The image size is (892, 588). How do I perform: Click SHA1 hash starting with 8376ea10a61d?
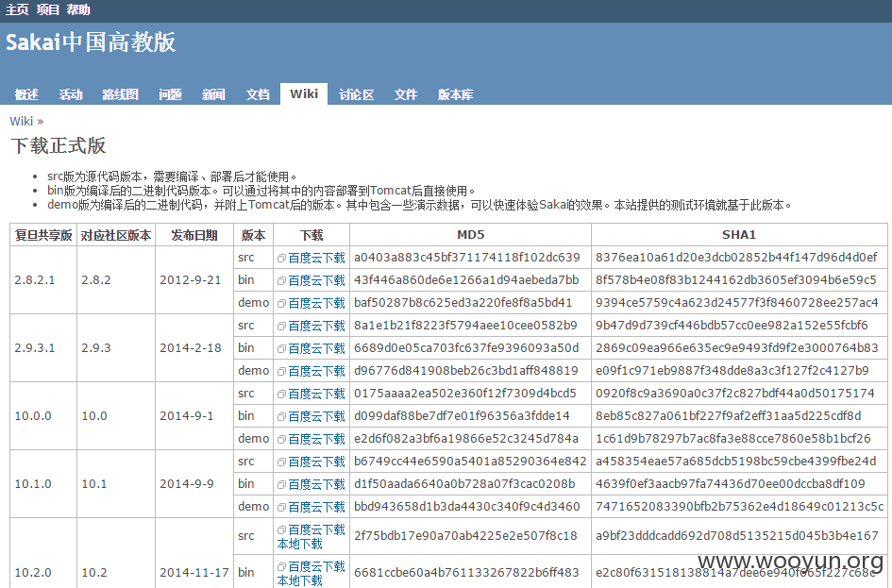click(736, 258)
